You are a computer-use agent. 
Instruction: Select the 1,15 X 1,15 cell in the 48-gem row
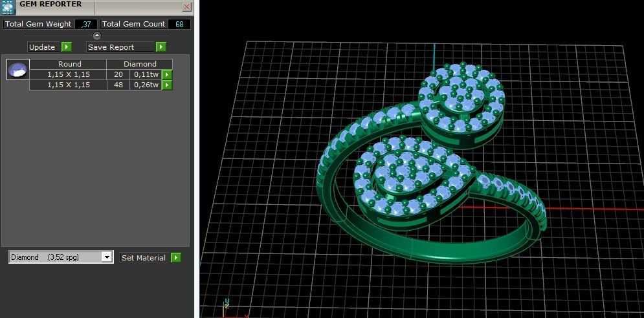tap(68, 85)
